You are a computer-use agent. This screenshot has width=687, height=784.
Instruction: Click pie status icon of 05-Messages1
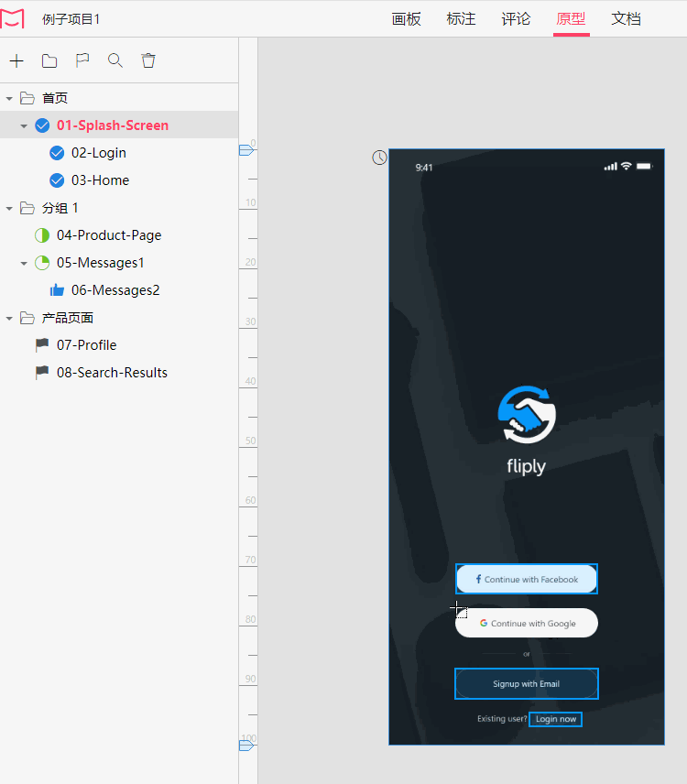coord(42,263)
